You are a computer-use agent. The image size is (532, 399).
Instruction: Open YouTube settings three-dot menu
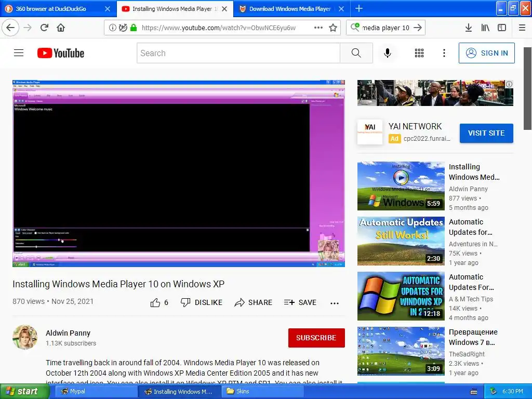444,53
